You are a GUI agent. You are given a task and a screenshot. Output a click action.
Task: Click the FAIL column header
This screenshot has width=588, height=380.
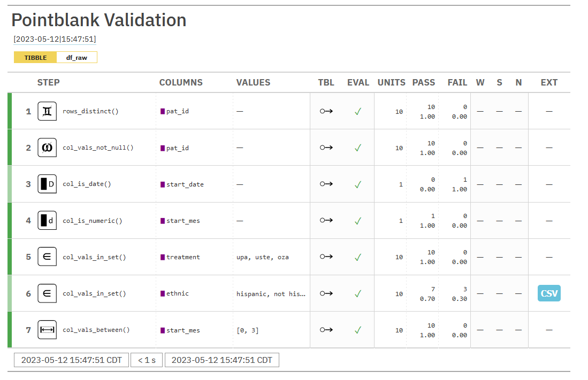(457, 82)
